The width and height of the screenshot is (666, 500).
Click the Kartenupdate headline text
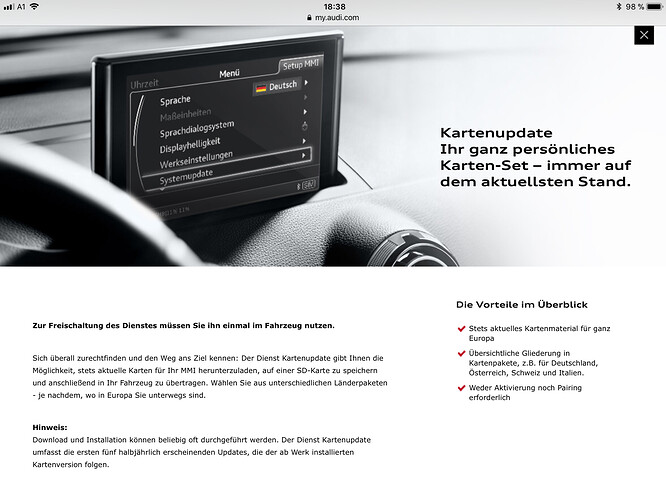click(496, 133)
